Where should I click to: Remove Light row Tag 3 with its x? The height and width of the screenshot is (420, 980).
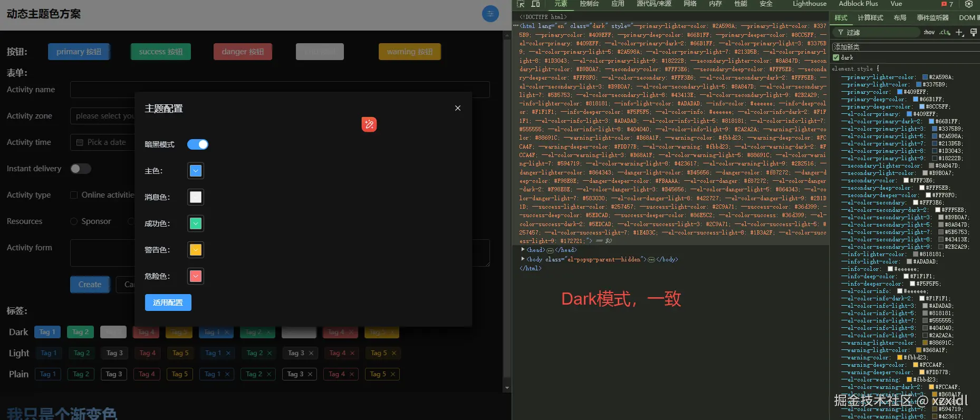[311, 353]
